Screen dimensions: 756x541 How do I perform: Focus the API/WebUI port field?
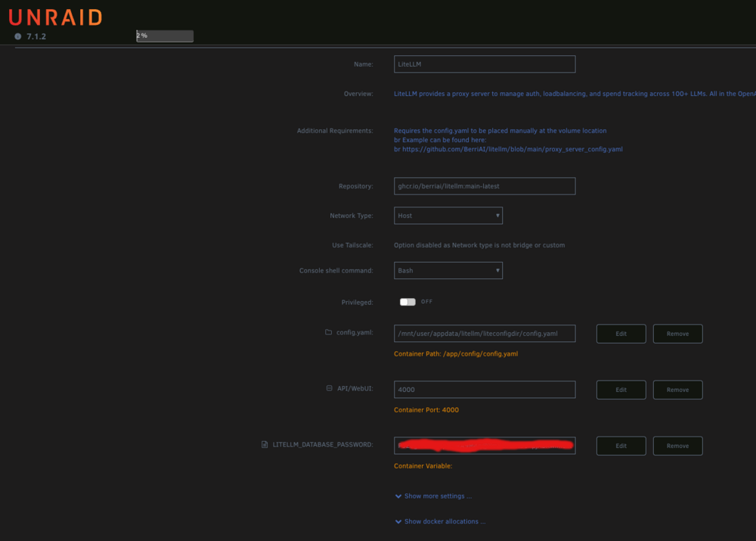(485, 389)
